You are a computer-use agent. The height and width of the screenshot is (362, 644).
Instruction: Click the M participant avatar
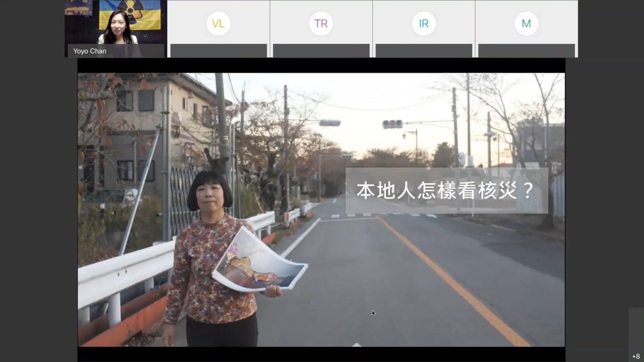(x=526, y=23)
